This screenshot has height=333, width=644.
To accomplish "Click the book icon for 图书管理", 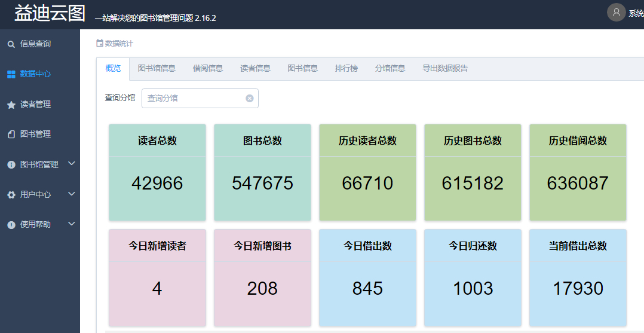I will (11, 135).
